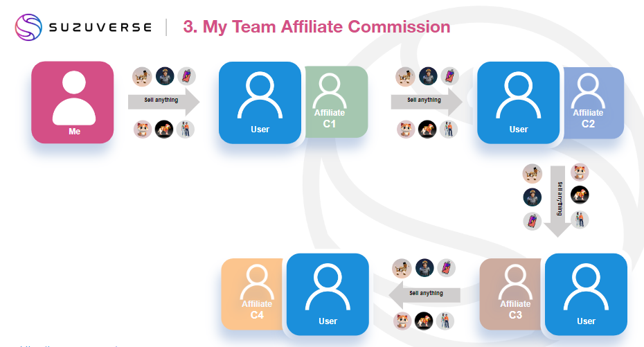Click the left-pointing "Sell anything" arrow
The height and width of the screenshot is (347, 644).
coord(424,294)
